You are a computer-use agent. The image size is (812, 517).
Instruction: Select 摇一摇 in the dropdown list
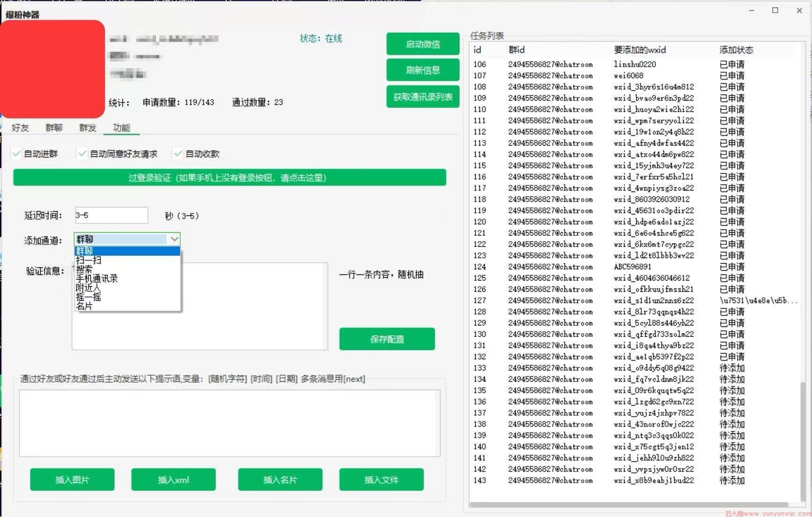tap(127, 297)
